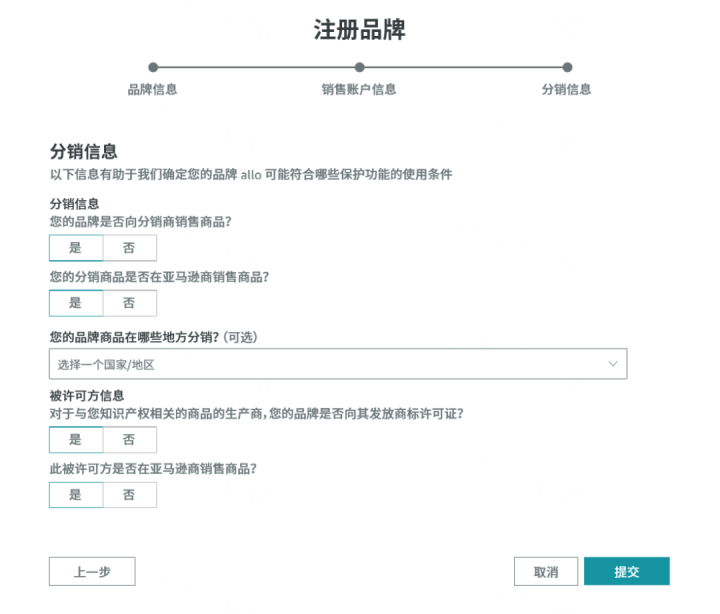Select the 品牌信息 step label
Viewport: 720px width, 614px height.
153,89
